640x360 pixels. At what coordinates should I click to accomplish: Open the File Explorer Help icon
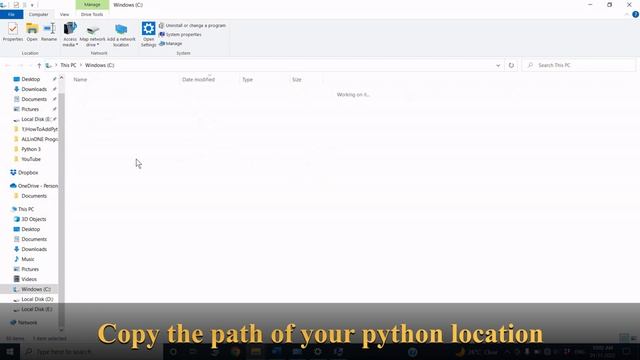click(x=636, y=14)
